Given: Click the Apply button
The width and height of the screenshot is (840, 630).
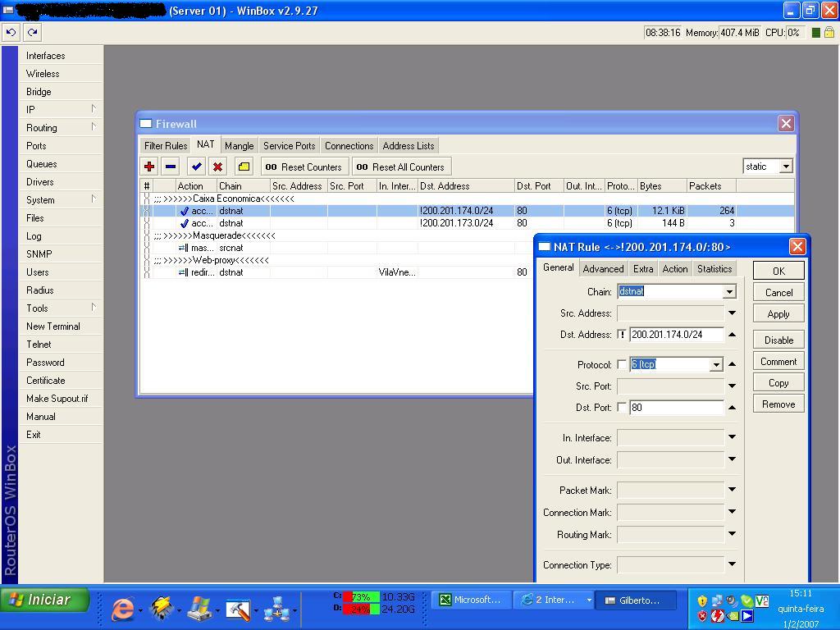Looking at the screenshot, I should pyautogui.click(x=778, y=314).
